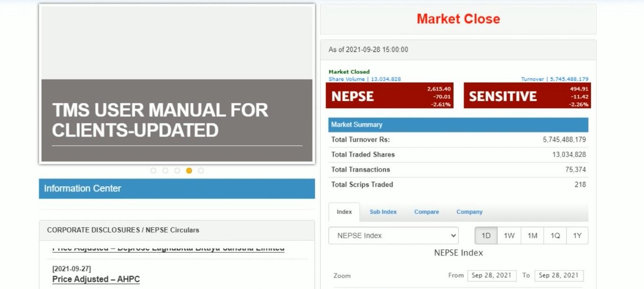This screenshot has height=289, width=644.
Task: Show the 1Y chart range
Action: 577,236
